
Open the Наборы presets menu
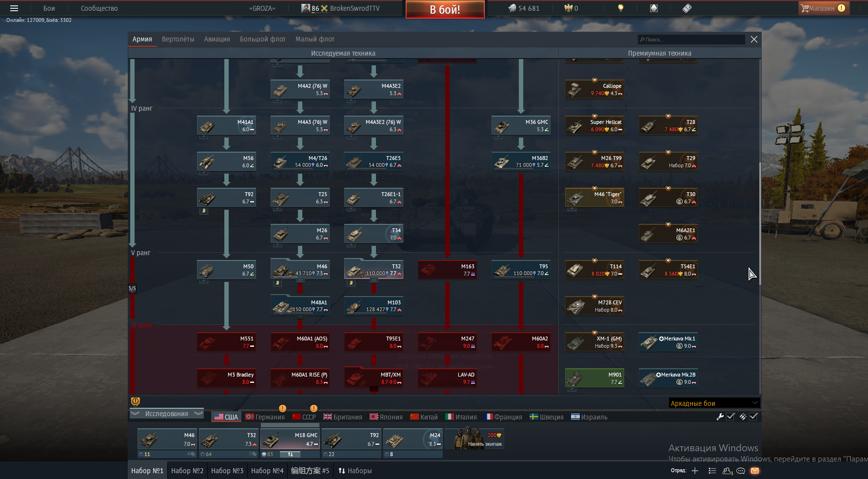pos(355,471)
